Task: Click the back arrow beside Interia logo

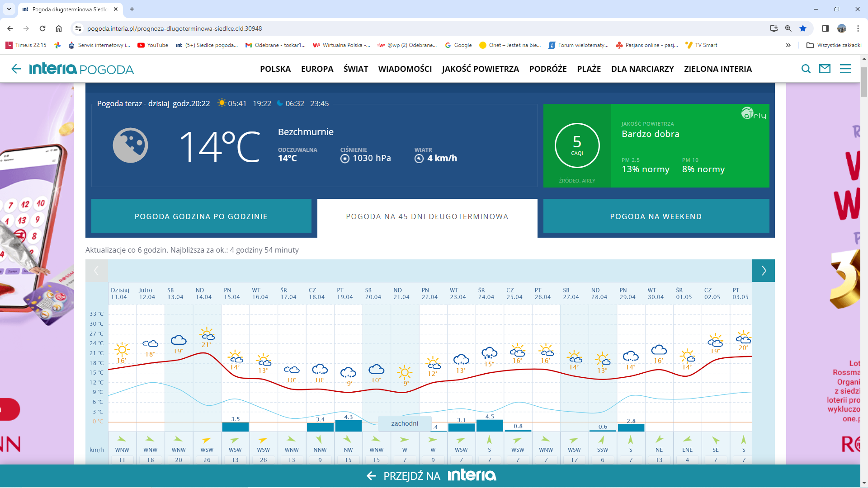Action: (16, 69)
